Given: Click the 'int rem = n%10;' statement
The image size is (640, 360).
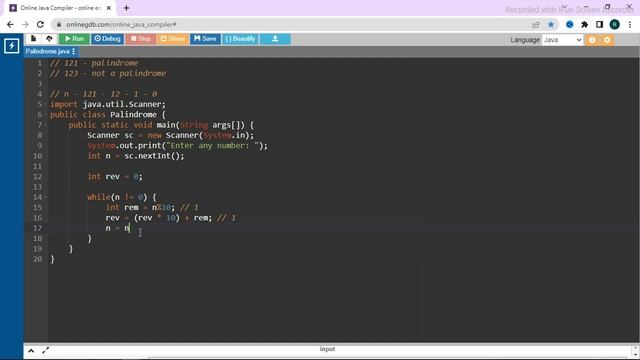Looking at the screenshot, I should [140, 207].
